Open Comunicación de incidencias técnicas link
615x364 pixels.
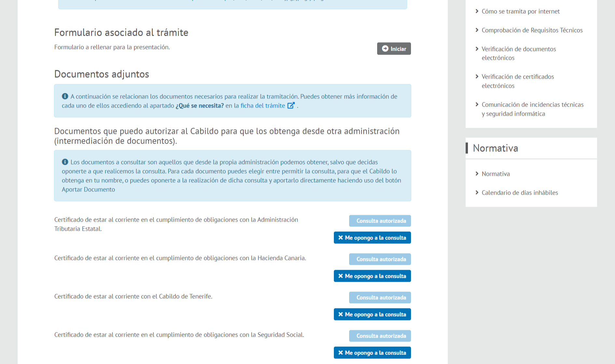533,109
